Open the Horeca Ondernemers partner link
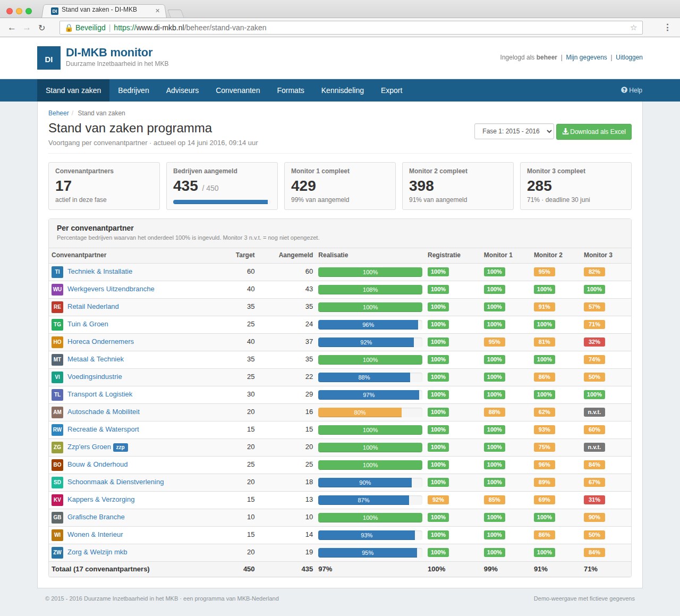Screen dimensions: 680x616 click(x=100, y=342)
